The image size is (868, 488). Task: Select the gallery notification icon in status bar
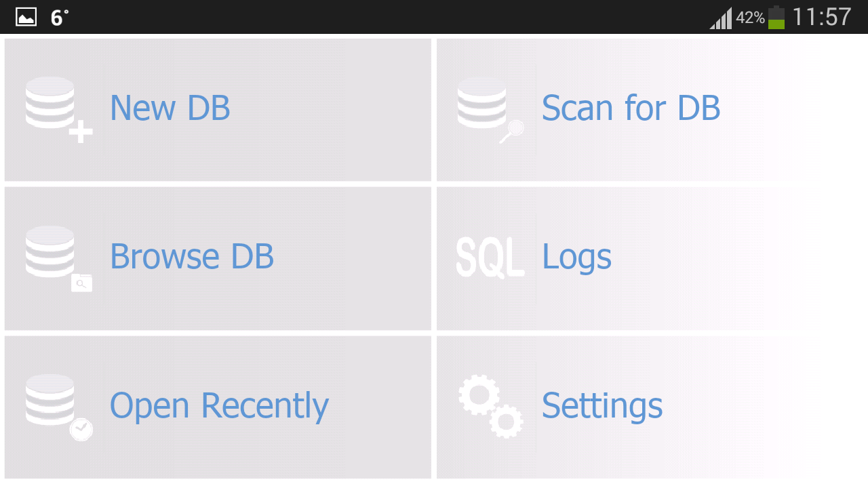coord(26,17)
